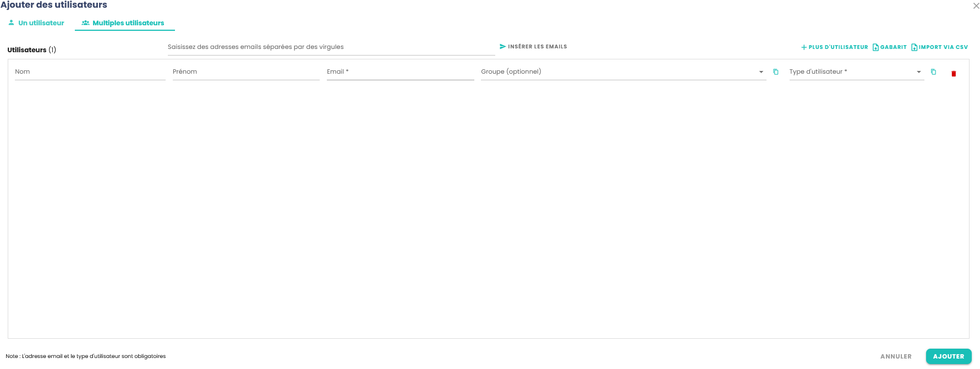Close the Ajouter des utilisateurs dialog
This screenshot has height=369, width=980.
tap(976, 5)
